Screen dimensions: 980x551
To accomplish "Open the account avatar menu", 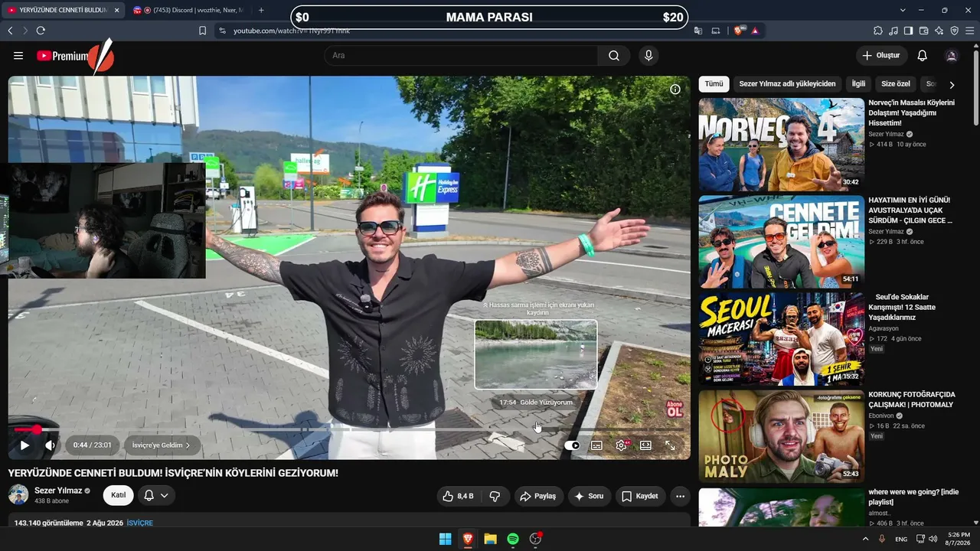I will (x=952, y=56).
